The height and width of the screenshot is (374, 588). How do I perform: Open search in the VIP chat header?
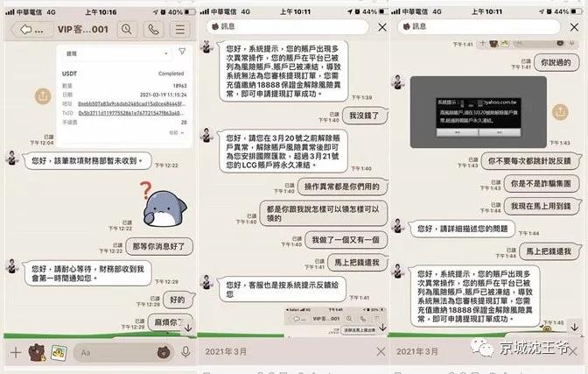(x=127, y=29)
